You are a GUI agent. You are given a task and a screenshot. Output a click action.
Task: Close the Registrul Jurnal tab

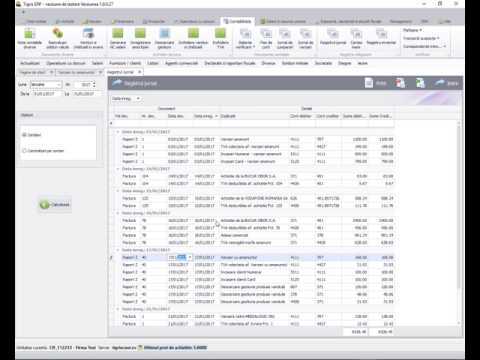(140, 72)
